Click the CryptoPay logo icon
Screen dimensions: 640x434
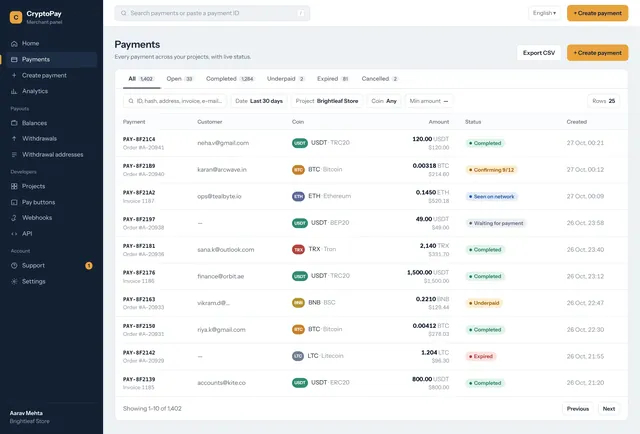click(x=16, y=17)
